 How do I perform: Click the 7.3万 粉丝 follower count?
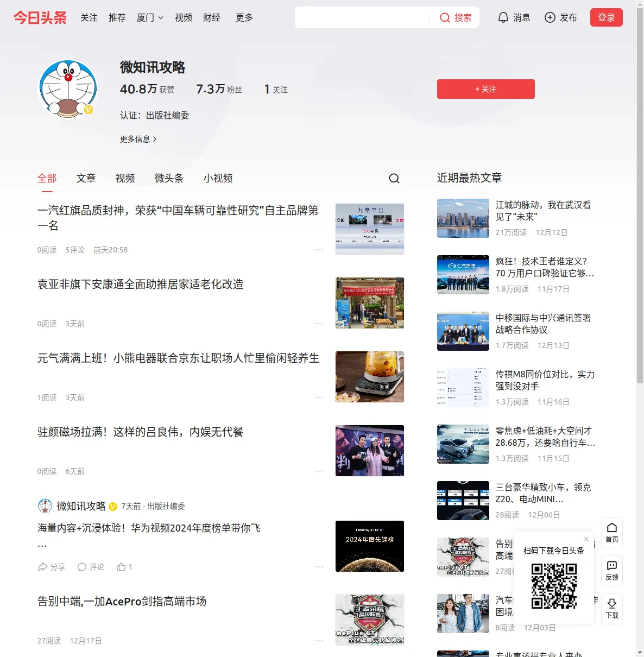[219, 89]
